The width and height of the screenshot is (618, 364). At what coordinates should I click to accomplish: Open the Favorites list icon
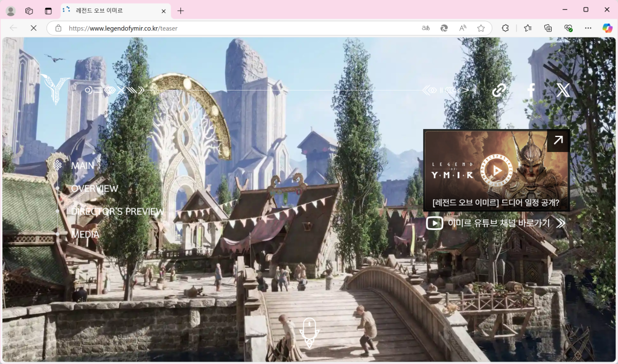click(x=527, y=28)
